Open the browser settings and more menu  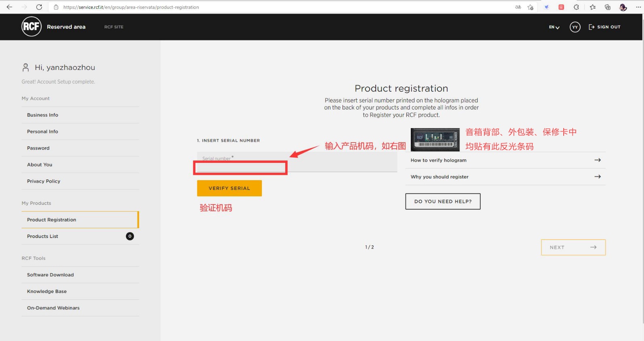coord(639,7)
